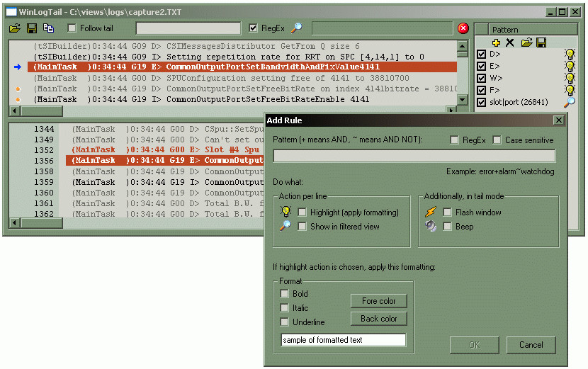Uncheck the E> pattern checkbox
The image size is (588, 369).
pos(482,67)
